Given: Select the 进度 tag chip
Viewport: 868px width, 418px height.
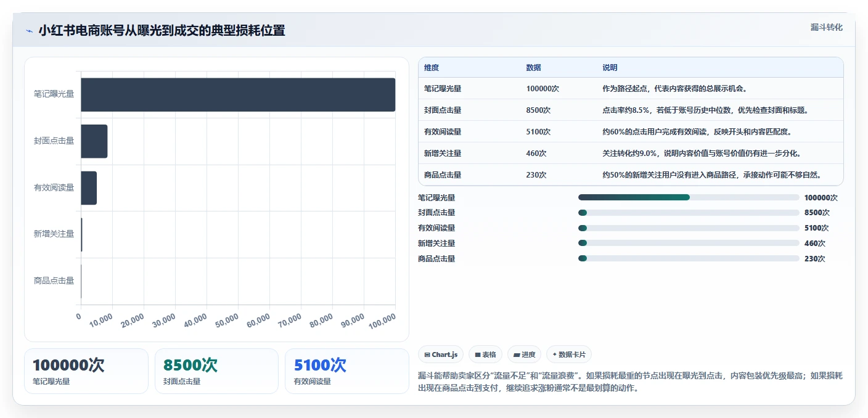Looking at the screenshot, I should 524,354.
